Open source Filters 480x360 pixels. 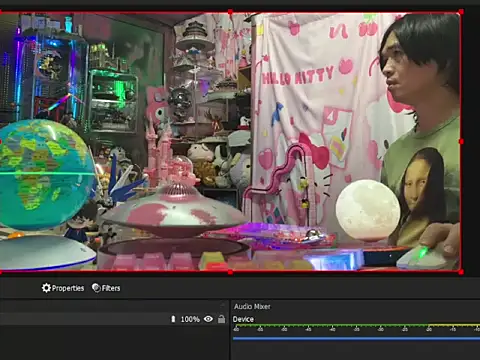[x=106, y=288]
